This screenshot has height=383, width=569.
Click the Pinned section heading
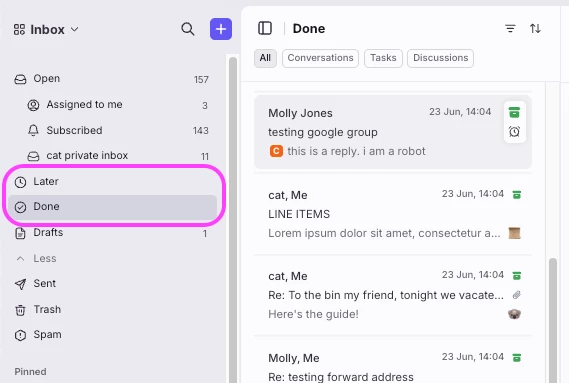pos(30,372)
